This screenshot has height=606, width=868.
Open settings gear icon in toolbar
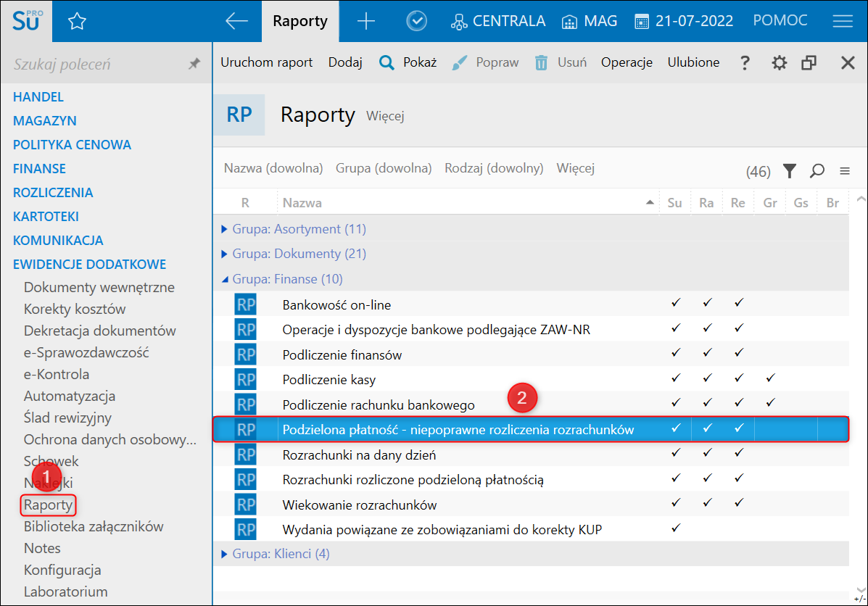pos(779,63)
